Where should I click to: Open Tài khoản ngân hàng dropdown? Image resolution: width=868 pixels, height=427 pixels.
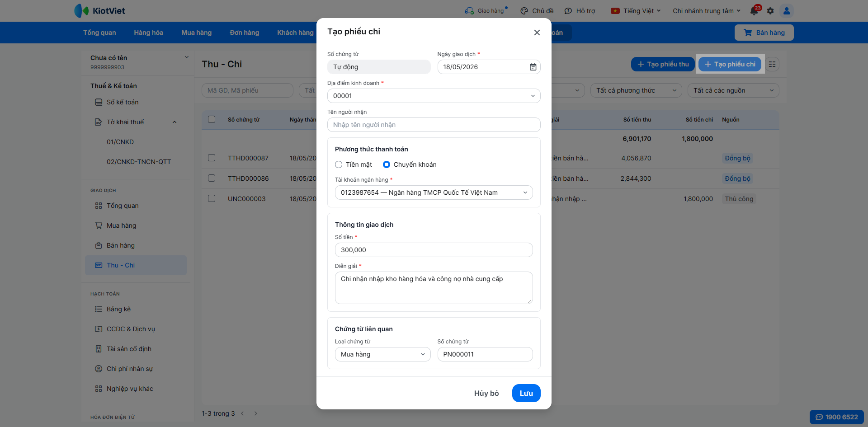pos(434,192)
